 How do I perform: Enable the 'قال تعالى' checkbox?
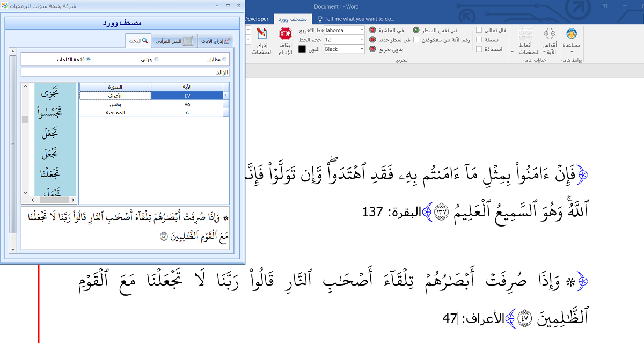click(x=479, y=31)
